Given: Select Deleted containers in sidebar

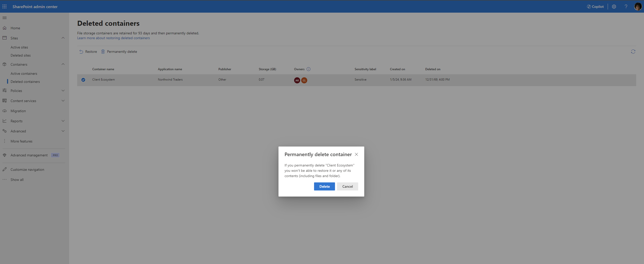Looking at the screenshot, I should [25, 82].
